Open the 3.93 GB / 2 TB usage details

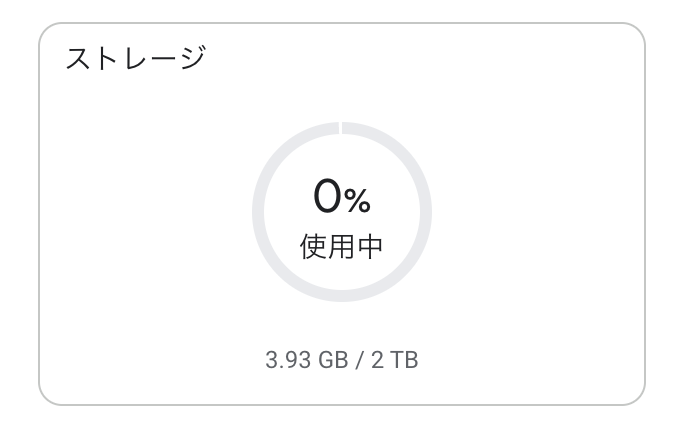click(342, 360)
